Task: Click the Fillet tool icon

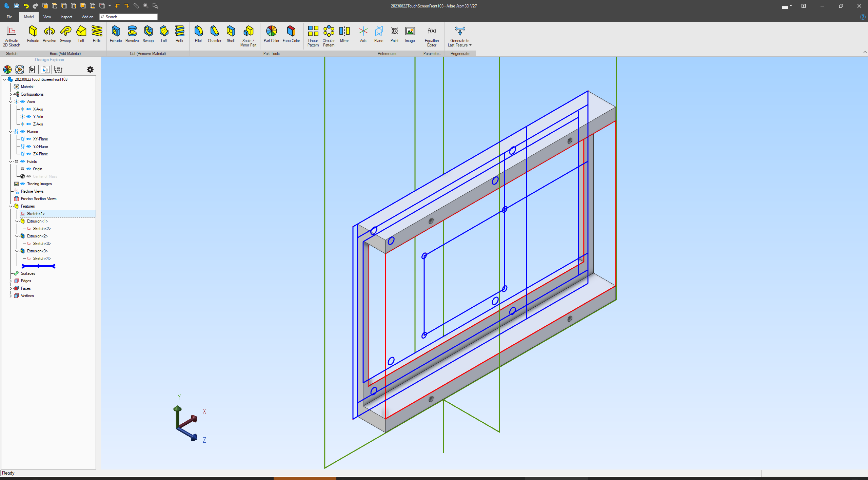Action: 198,31
